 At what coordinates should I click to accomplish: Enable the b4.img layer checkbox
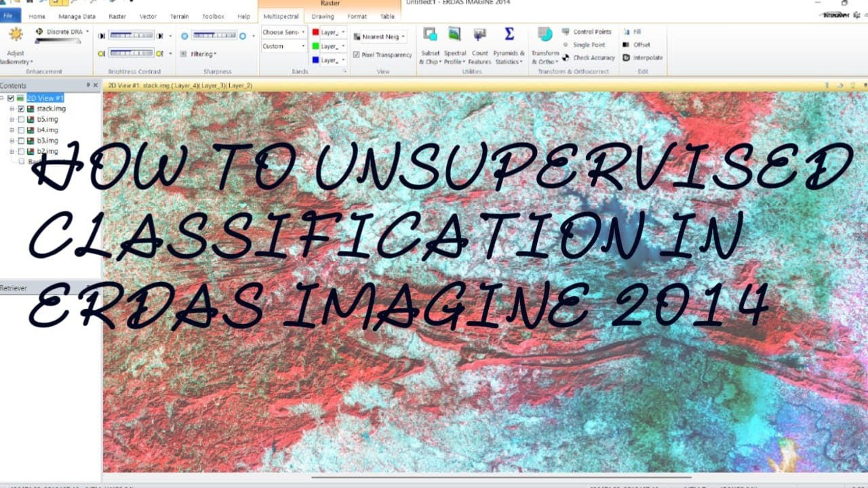(x=21, y=130)
